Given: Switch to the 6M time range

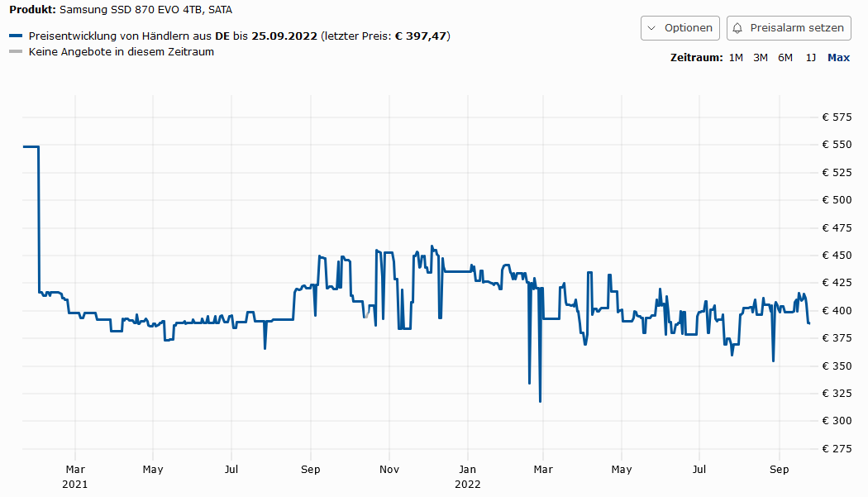Looking at the screenshot, I should point(785,58).
